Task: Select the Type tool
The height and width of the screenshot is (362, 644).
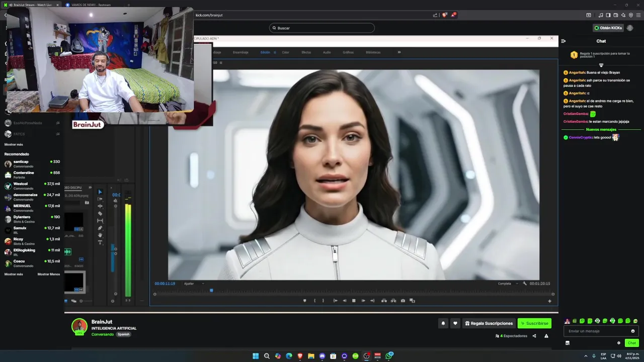Action: 100,242
